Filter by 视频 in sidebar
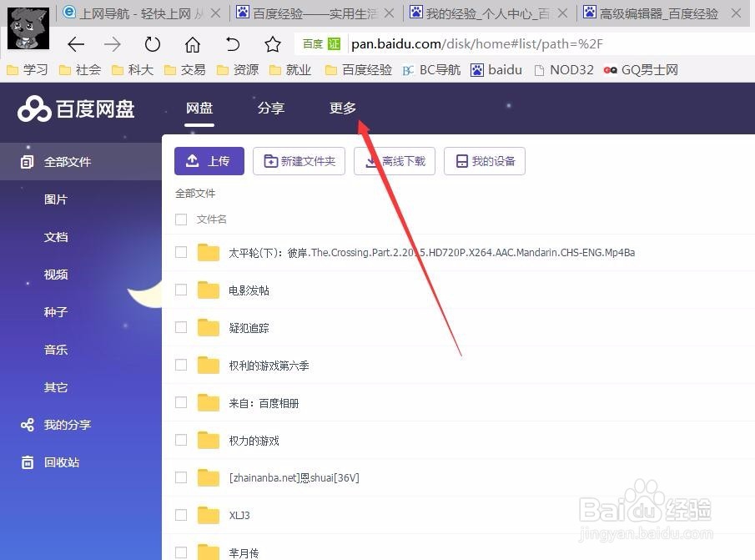755x560 pixels. click(x=56, y=275)
